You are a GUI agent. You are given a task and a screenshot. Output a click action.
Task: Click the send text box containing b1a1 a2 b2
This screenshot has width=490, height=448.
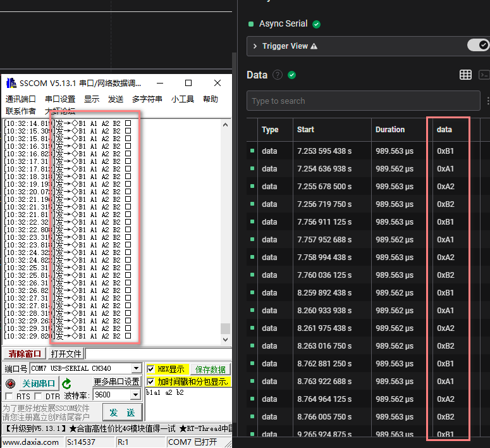tap(188, 404)
